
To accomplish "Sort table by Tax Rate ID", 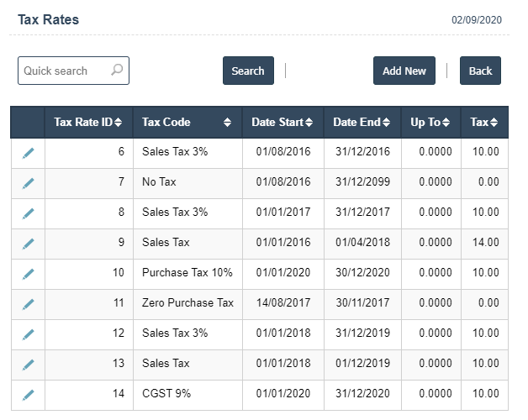I will coord(87,123).
